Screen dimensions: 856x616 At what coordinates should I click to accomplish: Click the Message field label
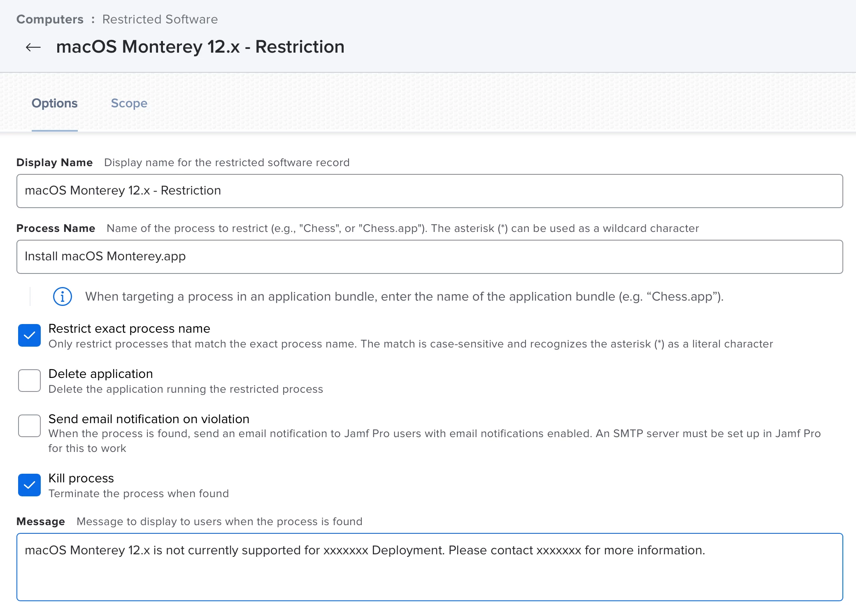[40, 521]
